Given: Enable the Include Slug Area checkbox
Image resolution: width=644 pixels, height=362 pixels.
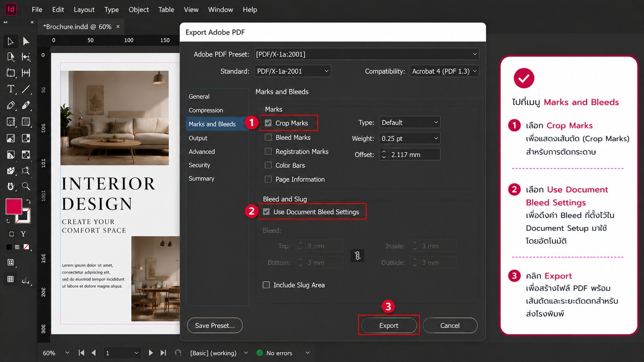Looking at the screenshot, I should pyautogui.click(x=266, y=285).
